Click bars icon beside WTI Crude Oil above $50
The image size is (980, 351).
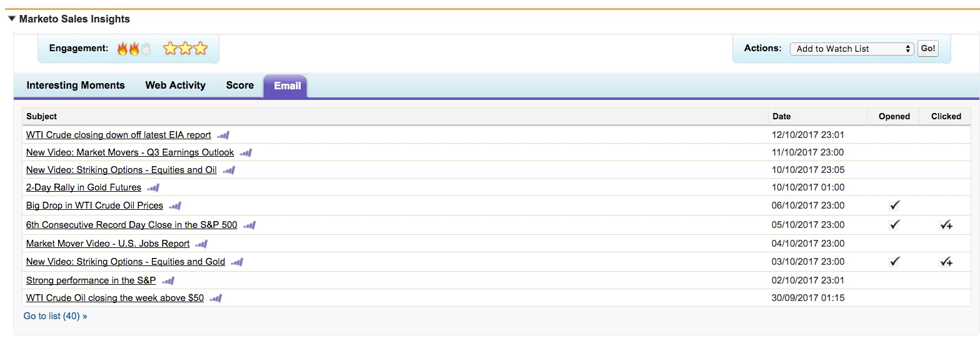tap(216, 298)
